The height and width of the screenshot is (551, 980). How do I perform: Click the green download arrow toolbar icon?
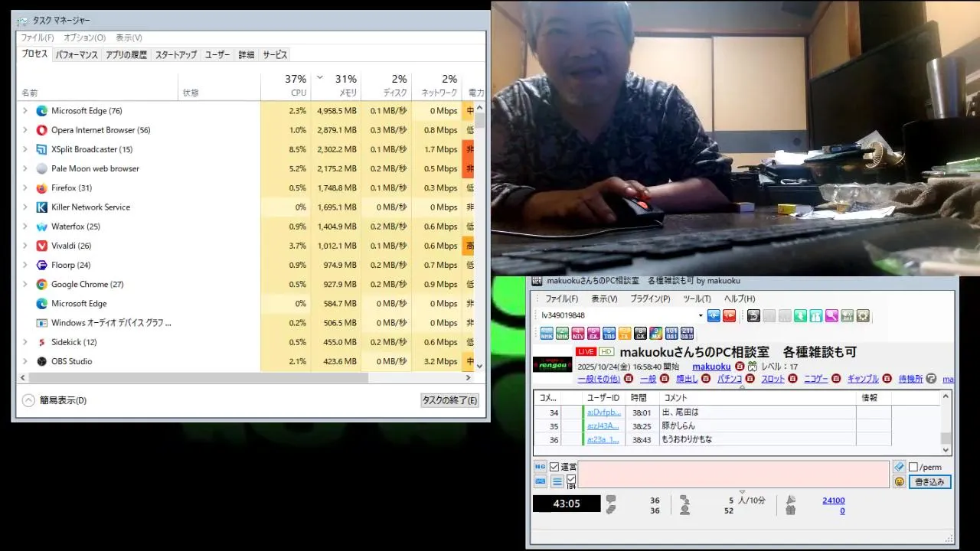[800, 315]
